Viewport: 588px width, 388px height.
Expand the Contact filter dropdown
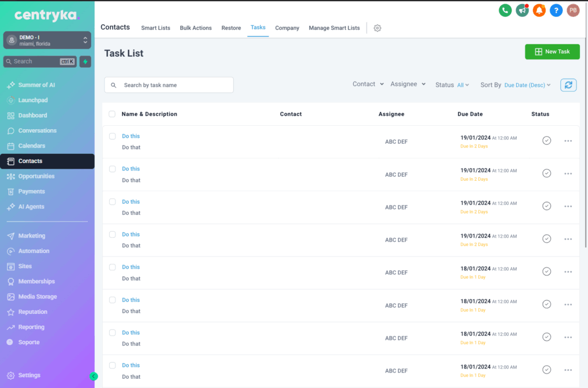(x=368, y=84)
